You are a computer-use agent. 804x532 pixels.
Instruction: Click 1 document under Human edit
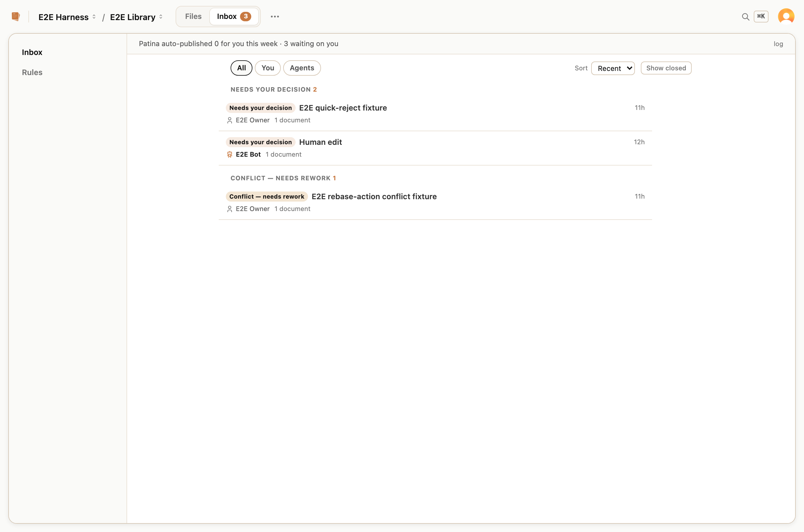click(283, 155)
